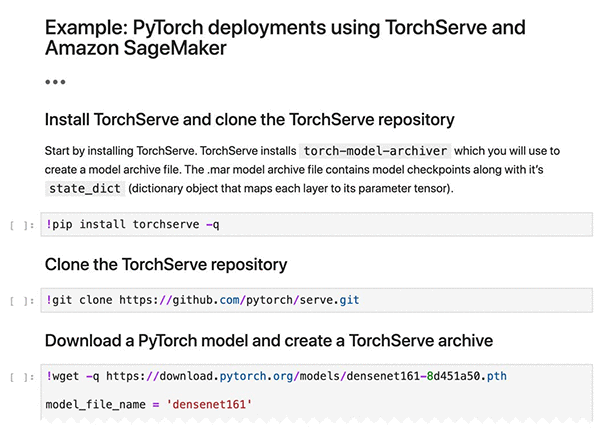Click inline code 'torch-model-archiver'
The image size is (600, 438).
[x=375, y=151]
